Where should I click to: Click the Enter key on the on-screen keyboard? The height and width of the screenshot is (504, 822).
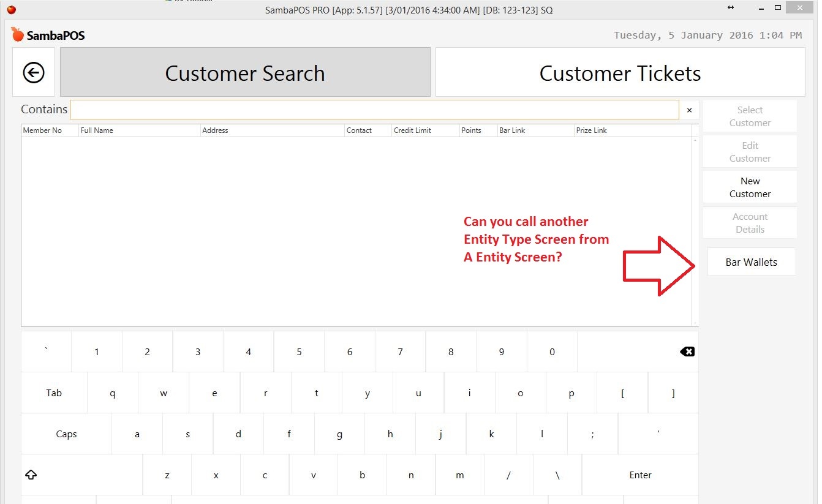(x=639, y=475)
